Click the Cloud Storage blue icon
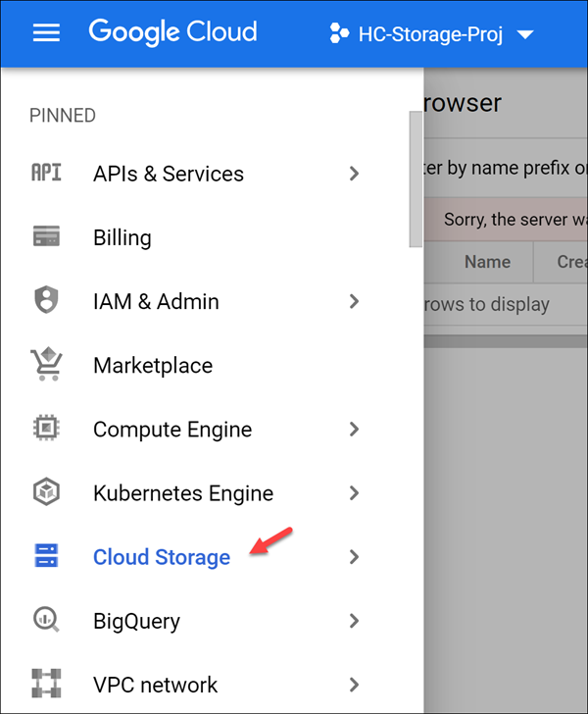Viewport: 588px width, 714px height. click(x=46, y=555)
